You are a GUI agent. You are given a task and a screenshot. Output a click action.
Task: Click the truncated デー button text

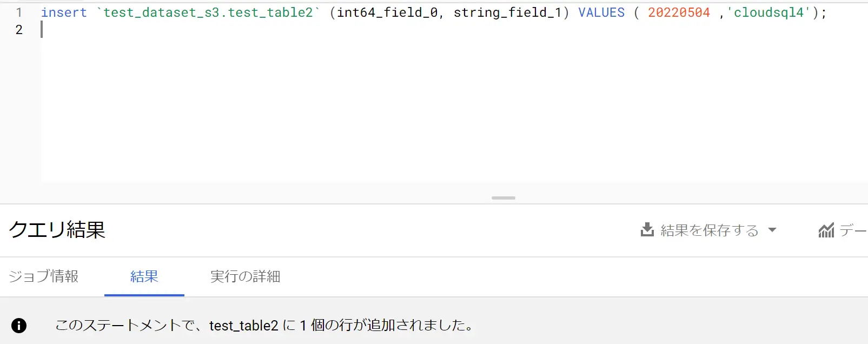point(853,230)
